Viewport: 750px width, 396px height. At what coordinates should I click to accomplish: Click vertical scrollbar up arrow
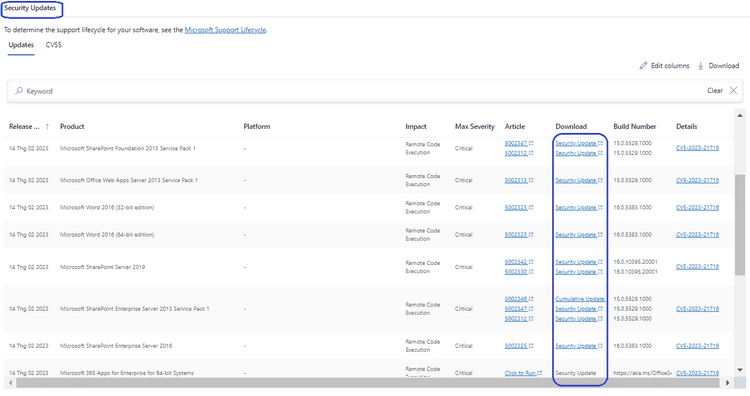(740, 115)
